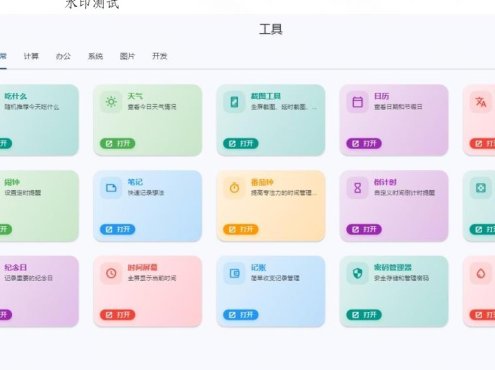Click the 截图工具 title text
This screenshot has height=370, width=495.
click(266, 96)
